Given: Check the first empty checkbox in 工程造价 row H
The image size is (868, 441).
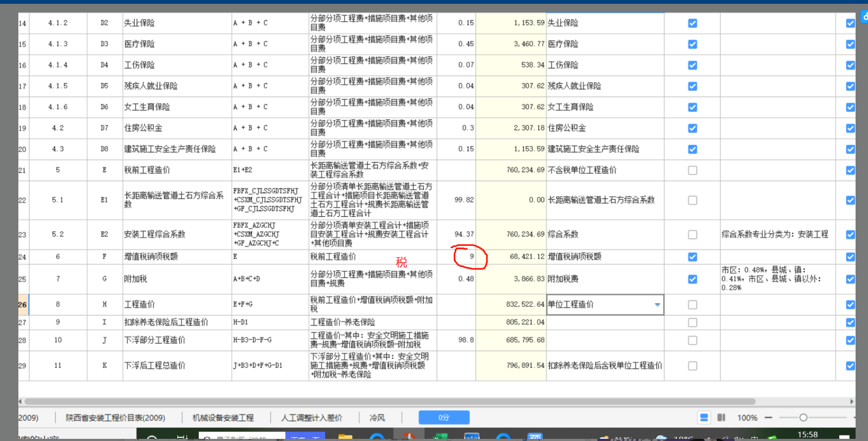Looking at the screenshot, I should pos(692,305).
